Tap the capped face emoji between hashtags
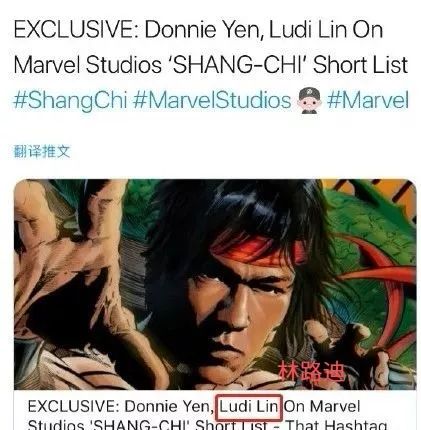Screen dimensions: 421x430 point(309,101)
